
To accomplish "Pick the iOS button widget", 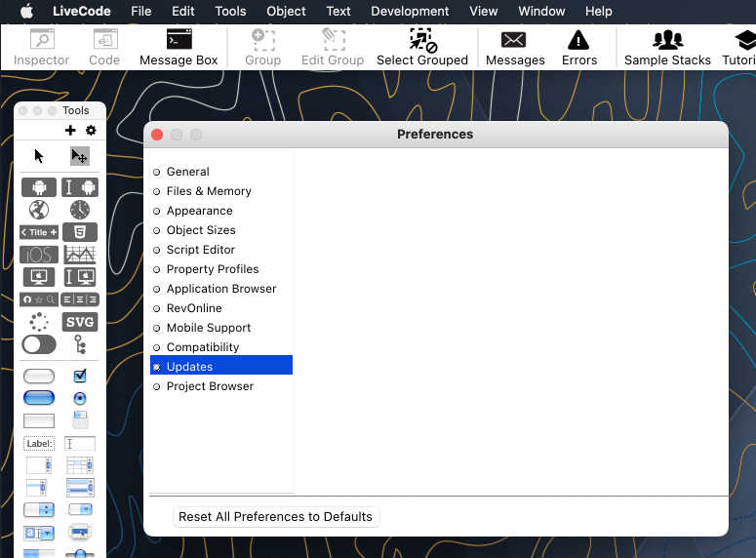I will coord(39,255).
